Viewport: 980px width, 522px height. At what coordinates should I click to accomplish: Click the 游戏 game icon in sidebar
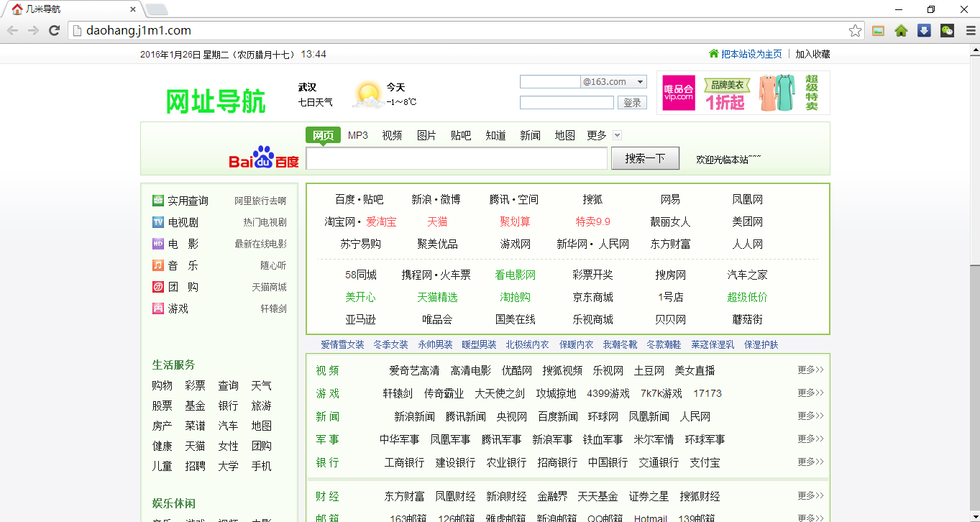point(159,308)
